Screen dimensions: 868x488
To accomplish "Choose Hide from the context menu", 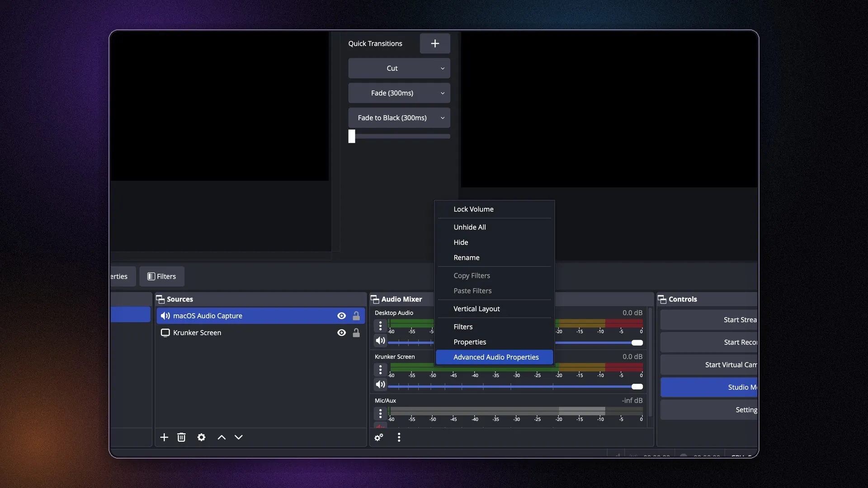I will (x=494, y=243).
